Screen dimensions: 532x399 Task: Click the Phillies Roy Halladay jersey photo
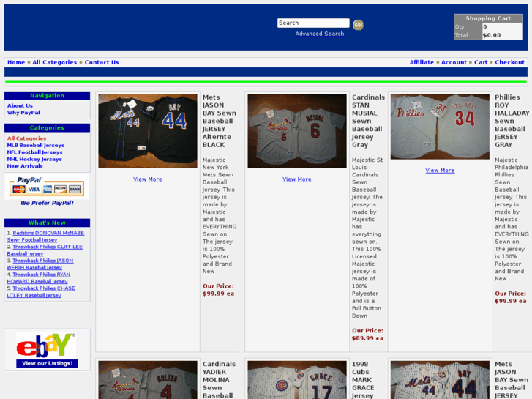(440, 127)
